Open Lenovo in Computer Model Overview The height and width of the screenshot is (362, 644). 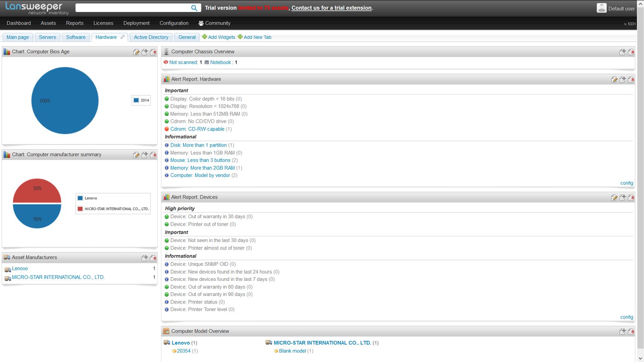point(180,343)
